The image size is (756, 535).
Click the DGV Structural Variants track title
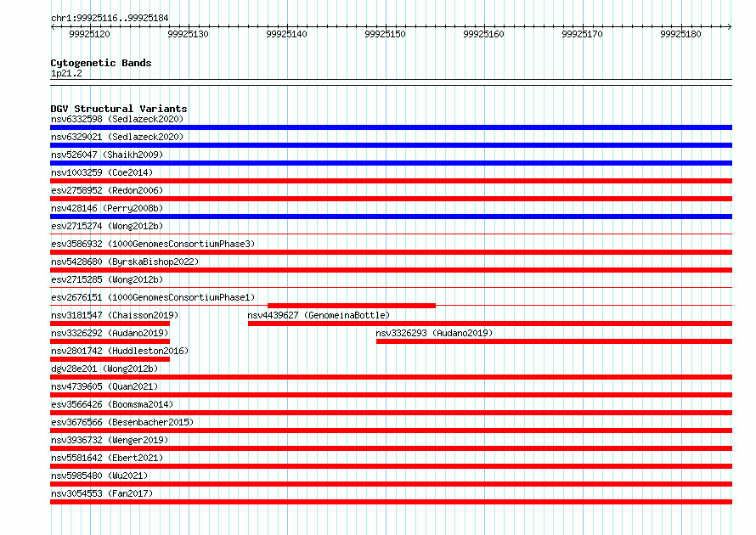[x=119, y=109]
